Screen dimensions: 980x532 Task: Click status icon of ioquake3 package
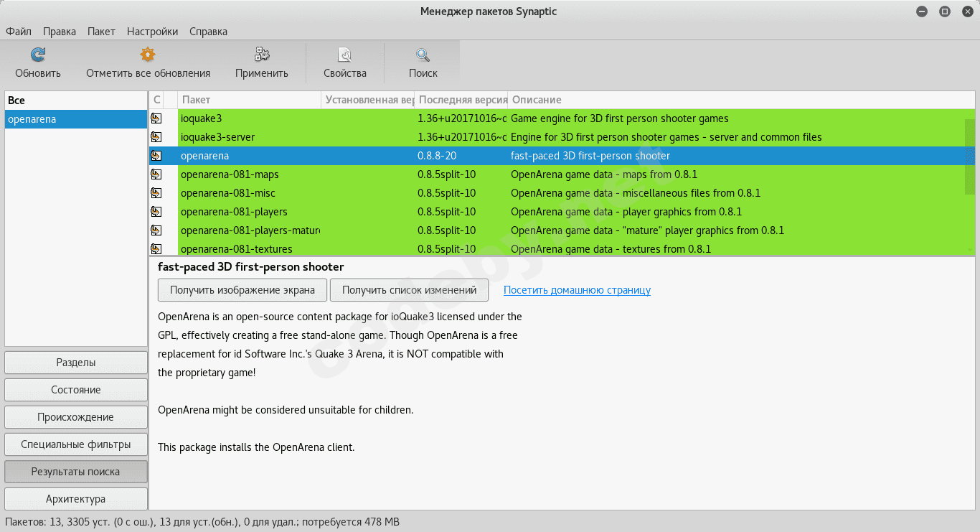pyautogui.click(x=156, y=118)
